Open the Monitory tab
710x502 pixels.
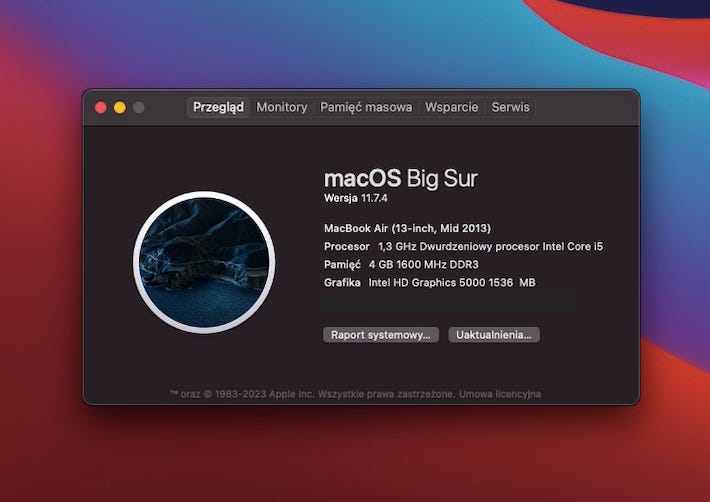click(x=282, y=107)
